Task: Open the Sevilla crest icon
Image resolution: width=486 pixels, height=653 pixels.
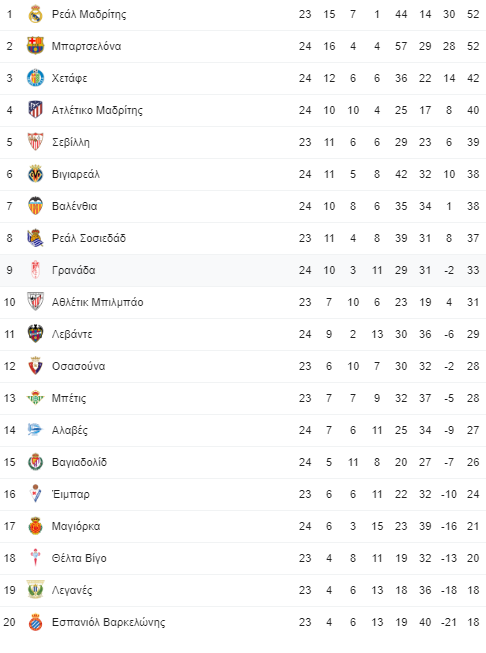Action: (35, 142)
